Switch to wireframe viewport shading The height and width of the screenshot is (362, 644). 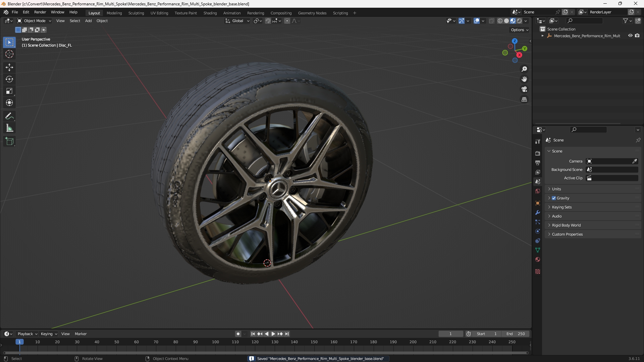(500, 21)
